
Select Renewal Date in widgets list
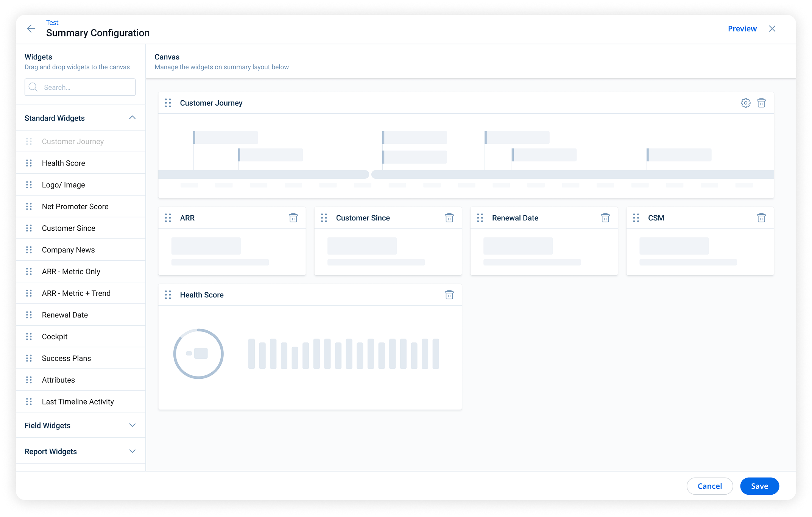coord(81,315)
